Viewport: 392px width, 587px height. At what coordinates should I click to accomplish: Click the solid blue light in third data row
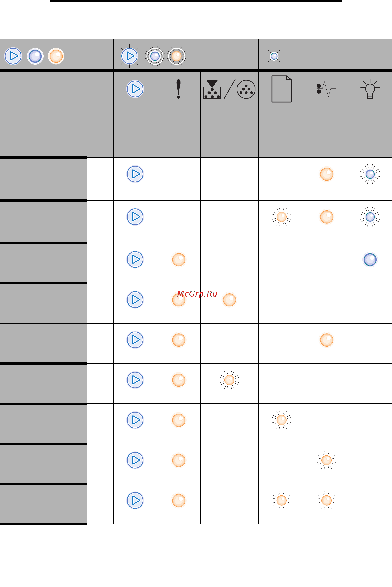tap(370, 260)
